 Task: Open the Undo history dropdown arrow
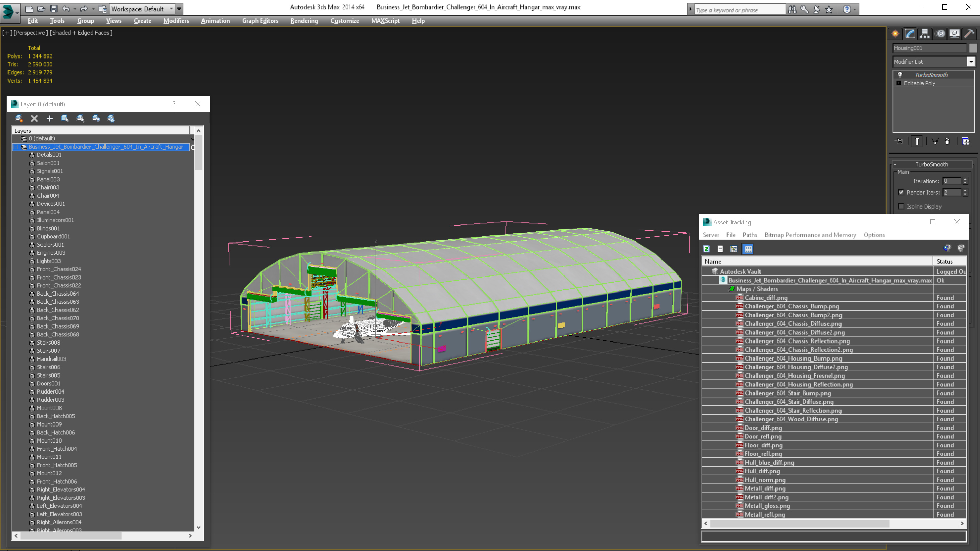(x=75, y=9)
